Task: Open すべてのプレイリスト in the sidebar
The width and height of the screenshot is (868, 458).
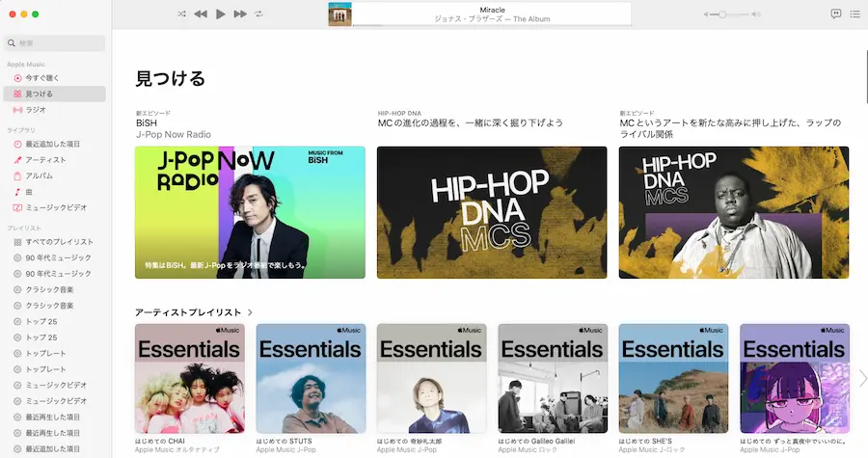Action: tap(54, 242)
